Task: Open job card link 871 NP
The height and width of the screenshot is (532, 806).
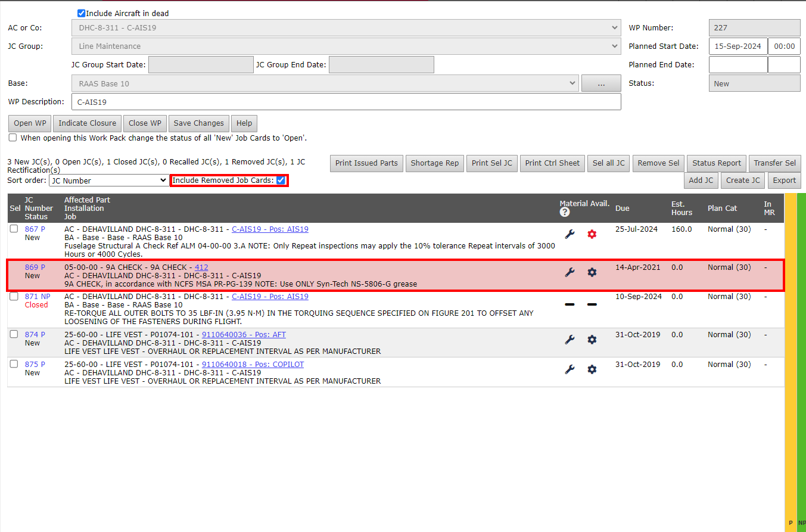Action: 37,297
